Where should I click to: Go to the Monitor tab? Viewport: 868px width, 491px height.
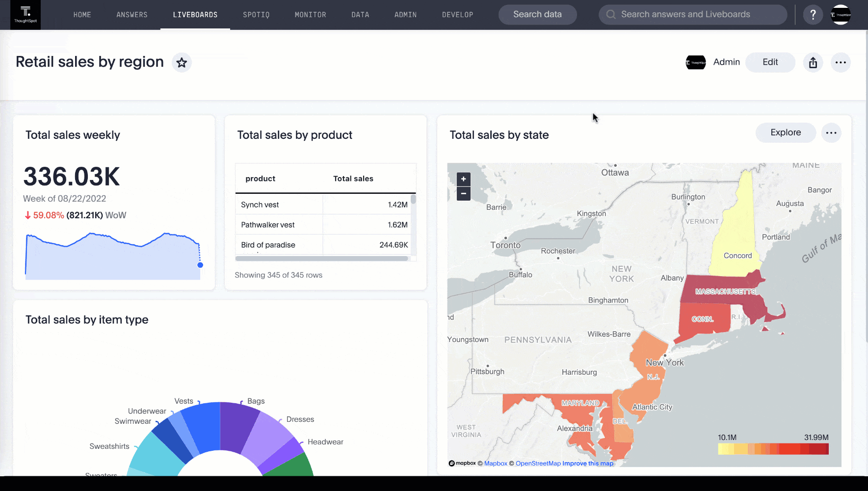tap(310, 15)
